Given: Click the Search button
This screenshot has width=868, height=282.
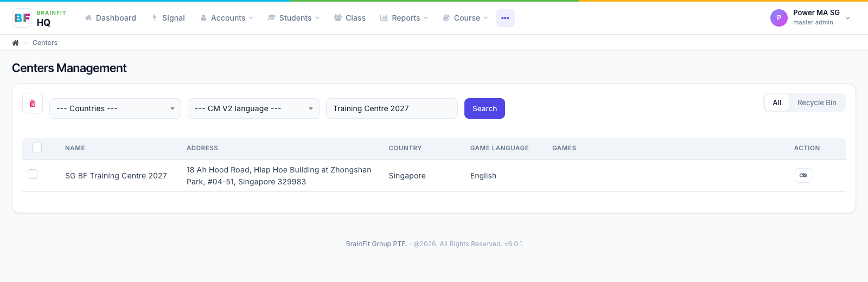Looking at the screenshot, I should (x=484, y=108).
